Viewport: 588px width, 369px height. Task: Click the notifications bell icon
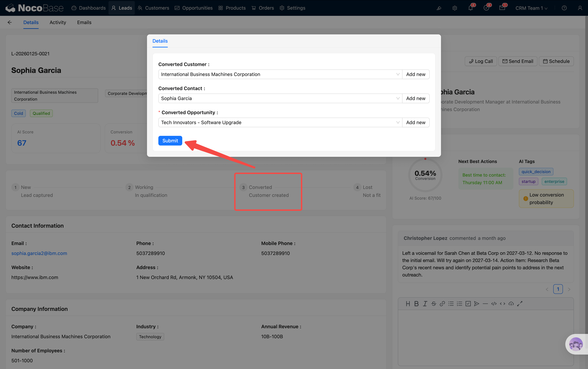[x=470, y=8]
